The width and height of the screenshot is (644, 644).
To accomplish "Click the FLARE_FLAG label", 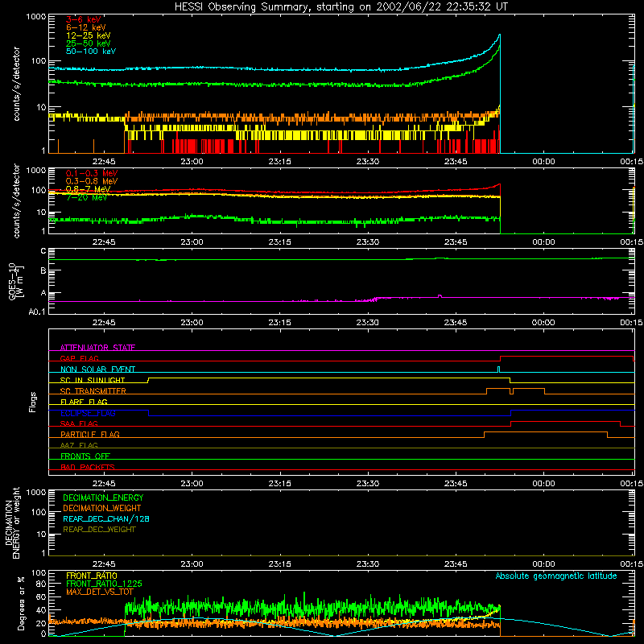I will (x=84, y=402).
